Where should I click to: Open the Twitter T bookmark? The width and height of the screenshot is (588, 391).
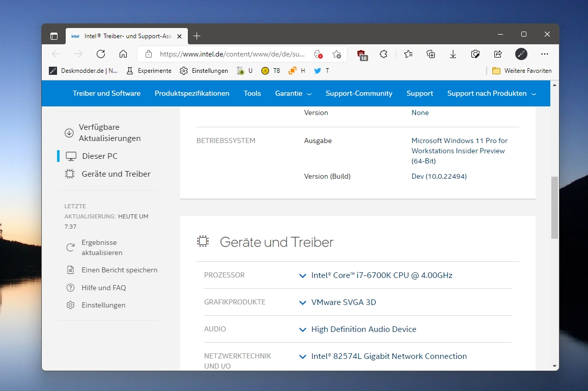coord(322,70)
